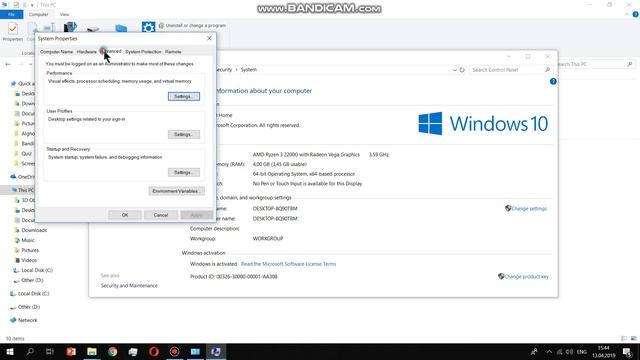Launch Google Chrome from the taskbar
Viewport: 640px width, 360px height.
coord(113,351)
